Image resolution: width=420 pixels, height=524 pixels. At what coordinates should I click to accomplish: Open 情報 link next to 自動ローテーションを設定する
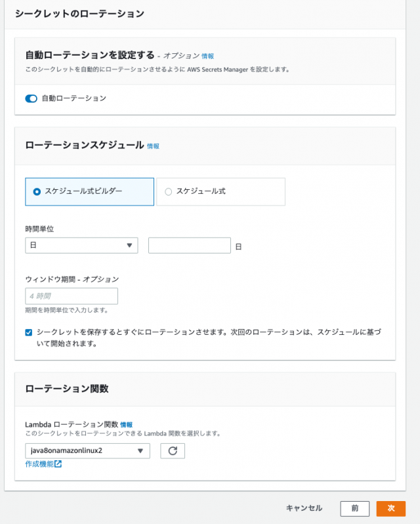point(207,56)
